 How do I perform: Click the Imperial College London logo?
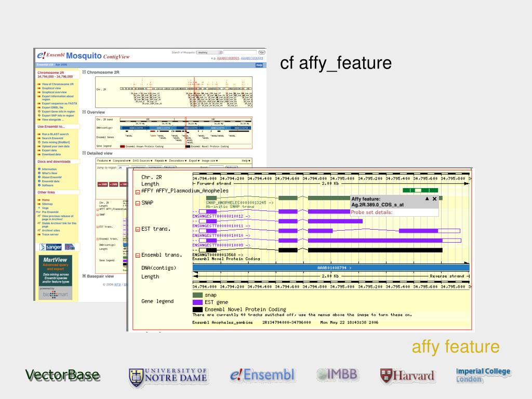(x=483, y=375)
